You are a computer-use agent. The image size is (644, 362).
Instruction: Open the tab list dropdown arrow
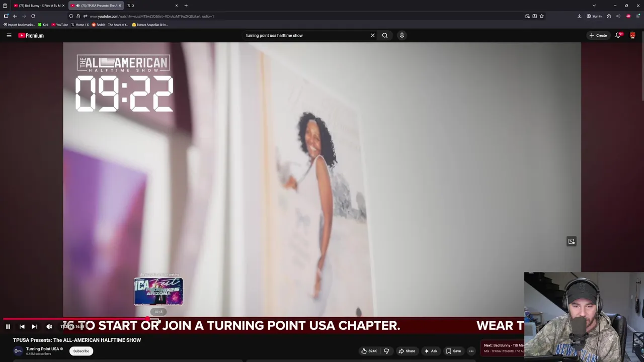tap(594, 6)
